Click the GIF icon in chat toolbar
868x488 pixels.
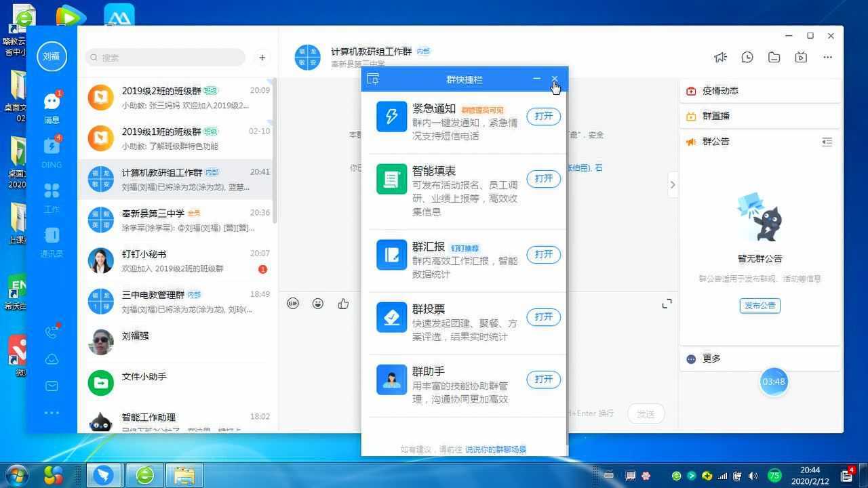[x=293, y=304]
